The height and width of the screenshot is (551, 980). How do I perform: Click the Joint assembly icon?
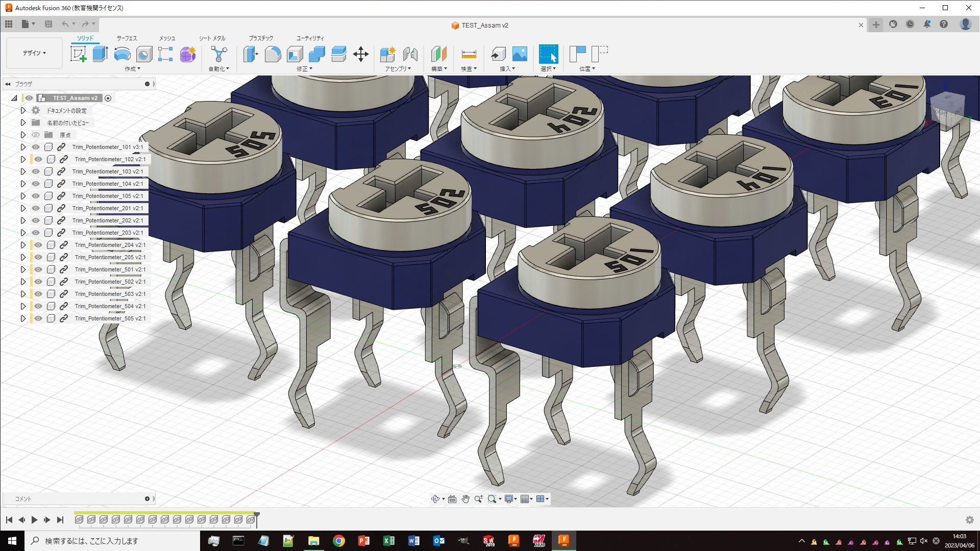tap(410, 54)
